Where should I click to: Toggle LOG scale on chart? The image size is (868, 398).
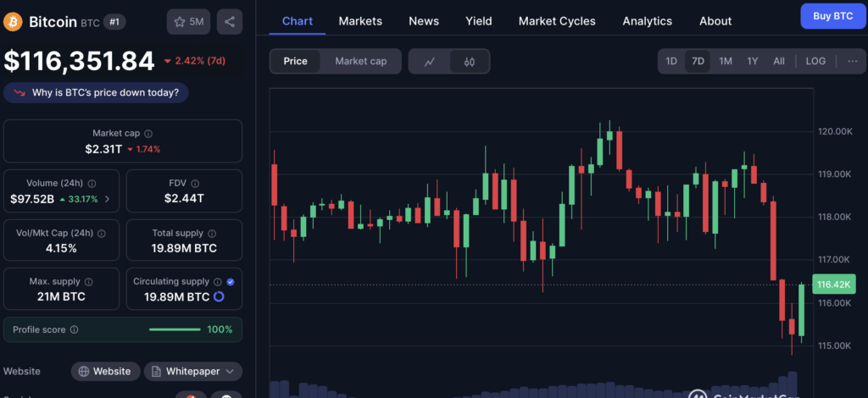pyautogui.click(x=815, y=61)
